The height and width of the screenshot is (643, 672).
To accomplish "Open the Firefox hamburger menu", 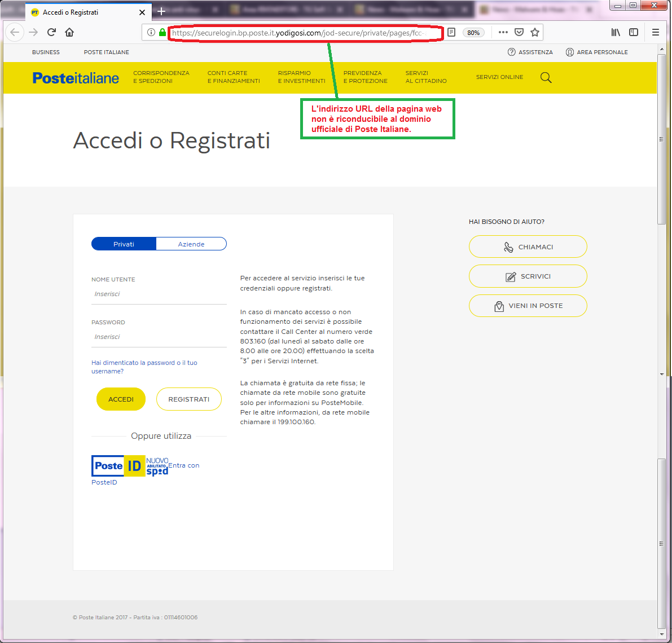I will pos(655,32).
